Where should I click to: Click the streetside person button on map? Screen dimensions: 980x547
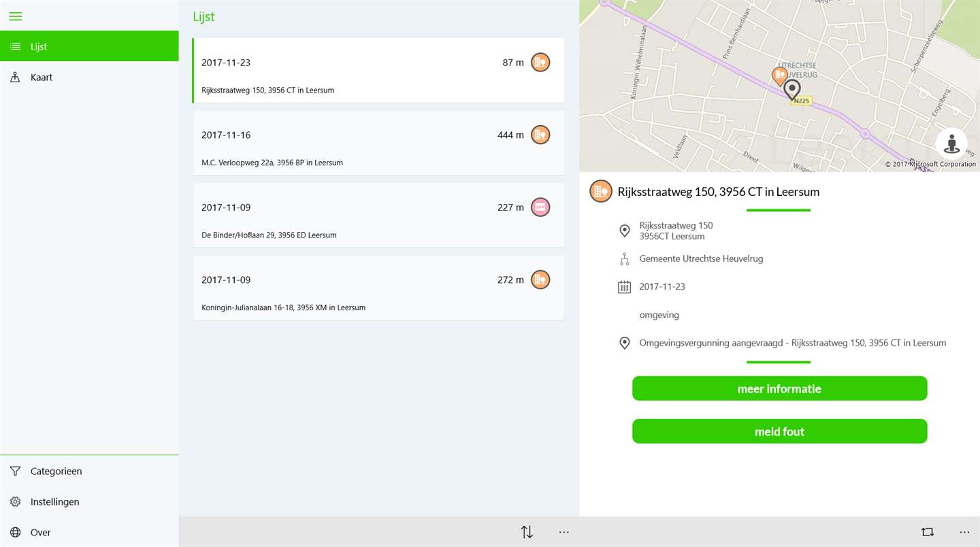[951, 144]
